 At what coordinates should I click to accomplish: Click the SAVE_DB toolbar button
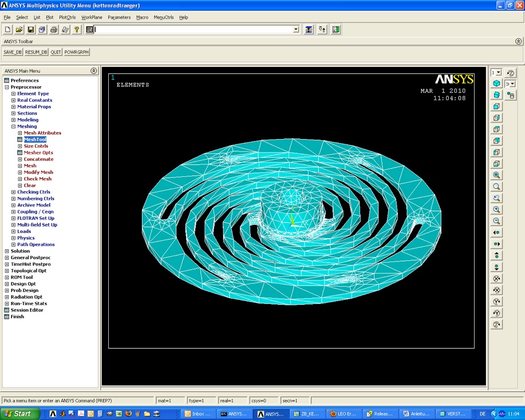pos(13,52)
